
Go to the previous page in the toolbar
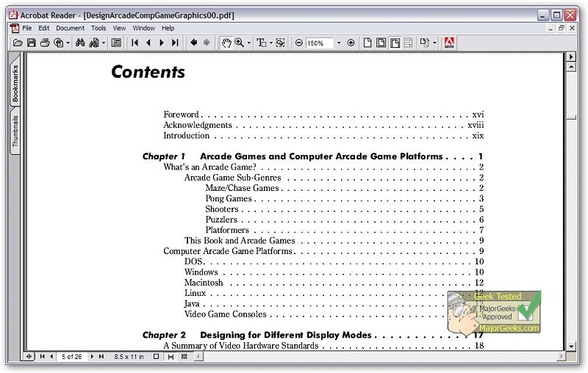(148, 43)
